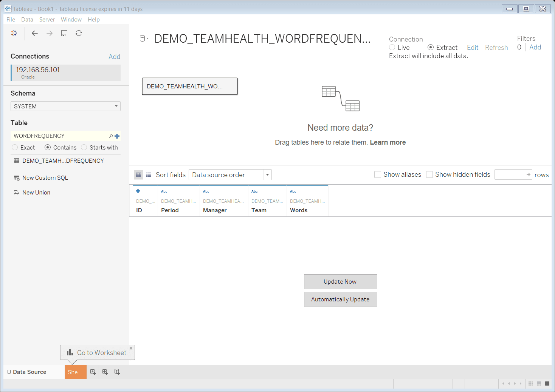The height and width of the screenshot is (392, 555).
Task: Open the Window menu
Action: tap(71, 20)
